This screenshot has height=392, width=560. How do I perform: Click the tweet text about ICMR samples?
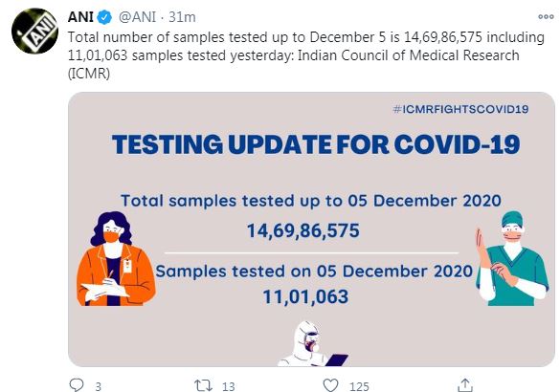pyautogui.click(x=306, y=55)
